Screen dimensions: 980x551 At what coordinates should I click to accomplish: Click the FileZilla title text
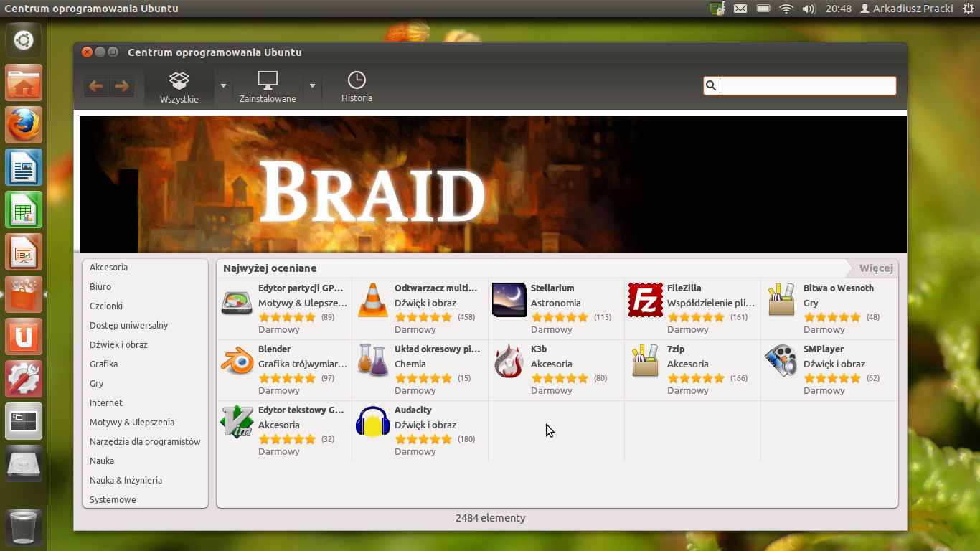[x=684, y=288]
